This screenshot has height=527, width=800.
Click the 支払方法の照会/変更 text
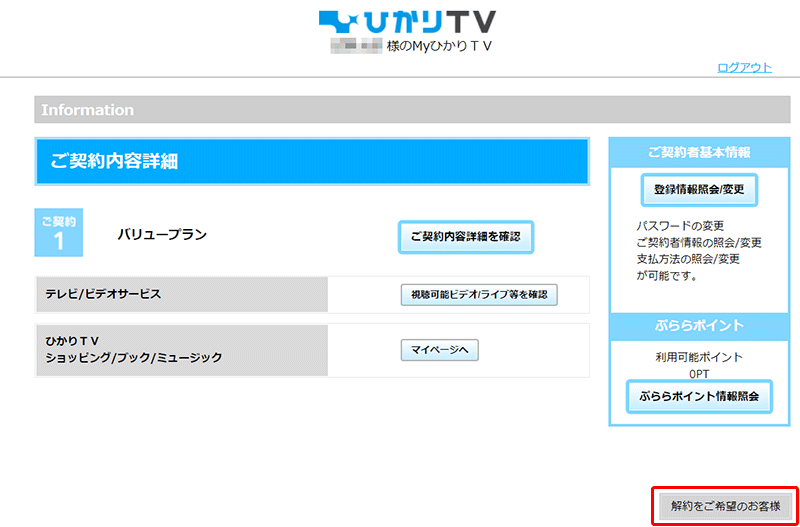pos(688,259)
